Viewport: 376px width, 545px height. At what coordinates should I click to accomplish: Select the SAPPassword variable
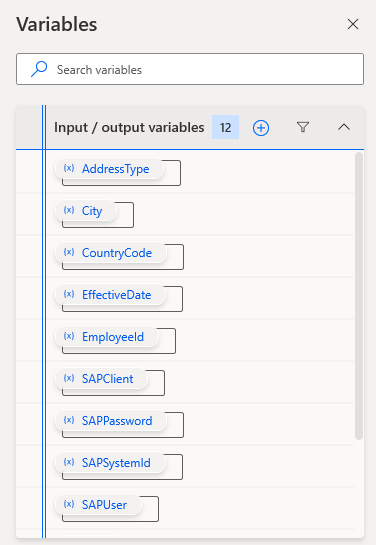click(x=111, y=421)
